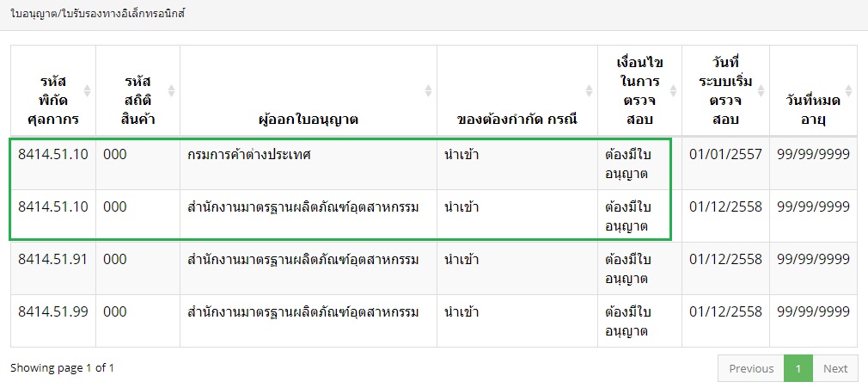Image resolution: width=868 pixels, height=388 pixels.
Task: Click the "Showing page 1 of 1" text
Action: [x=62, y=368]
